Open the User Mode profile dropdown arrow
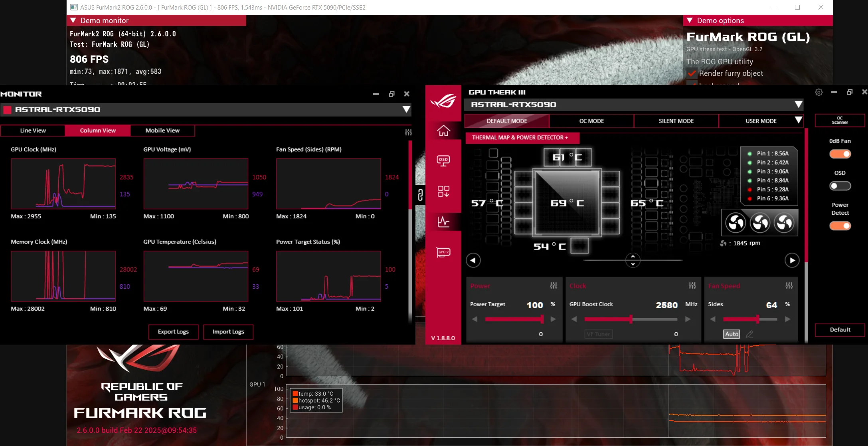Image resolution: width=868 pixels, height=446 pixels. pyautogui.click(x=798, y=120)
